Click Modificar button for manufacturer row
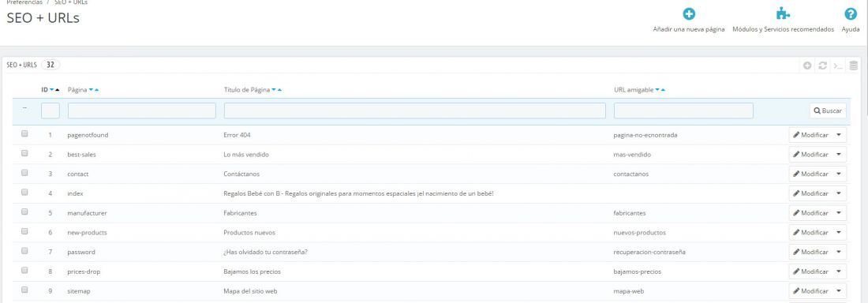Viewport: 868px width, 303px height. tap(810, 213)
